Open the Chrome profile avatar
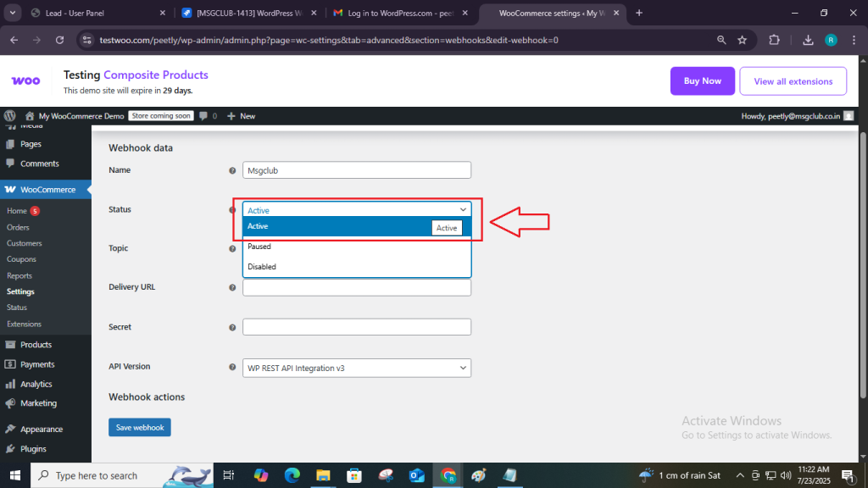 pos(831,40)
